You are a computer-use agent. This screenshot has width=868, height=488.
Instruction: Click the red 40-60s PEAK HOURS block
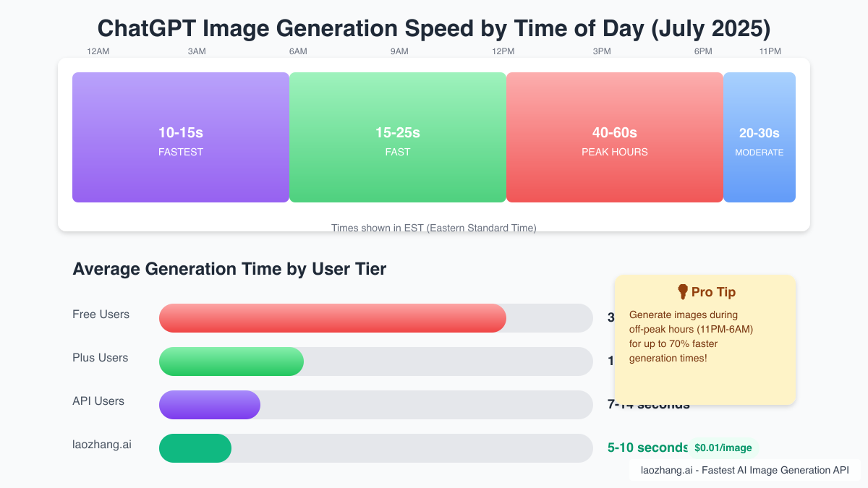[x=615, y=137]
